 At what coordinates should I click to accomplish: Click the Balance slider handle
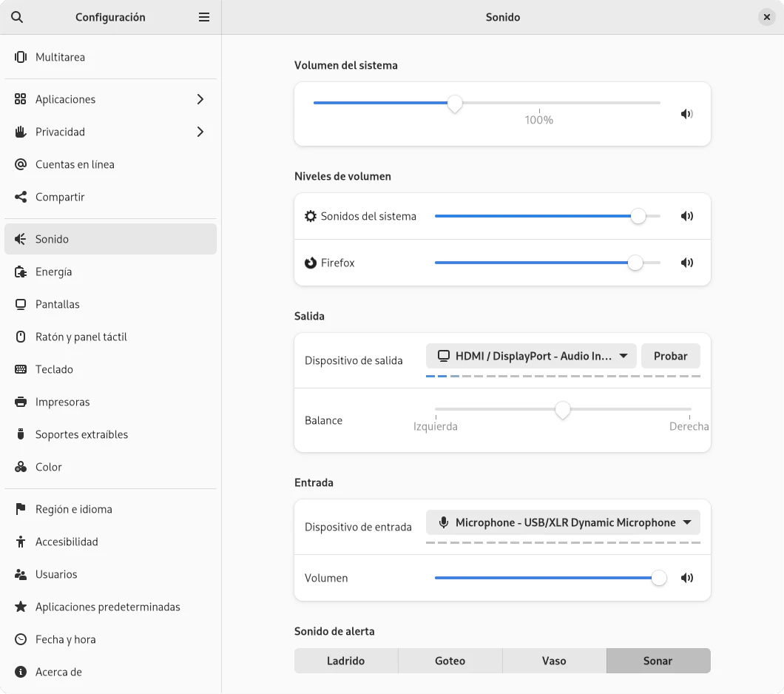(563, 410)
